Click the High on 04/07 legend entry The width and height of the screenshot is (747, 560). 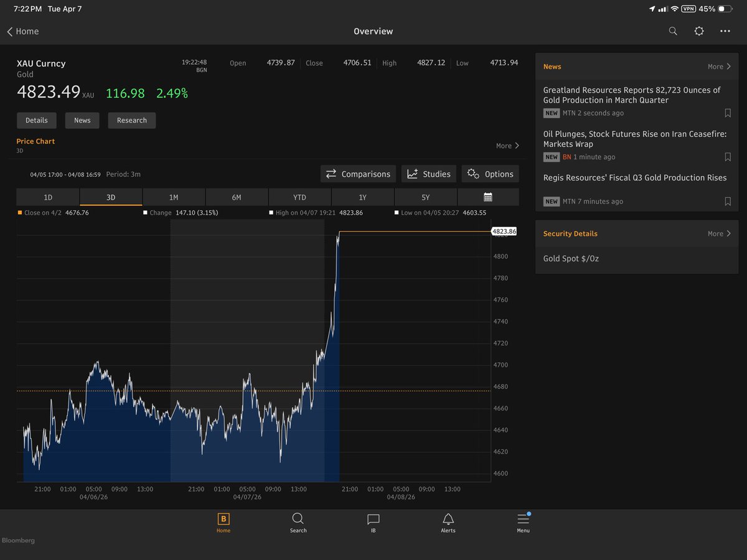click(x=316, y=213)
